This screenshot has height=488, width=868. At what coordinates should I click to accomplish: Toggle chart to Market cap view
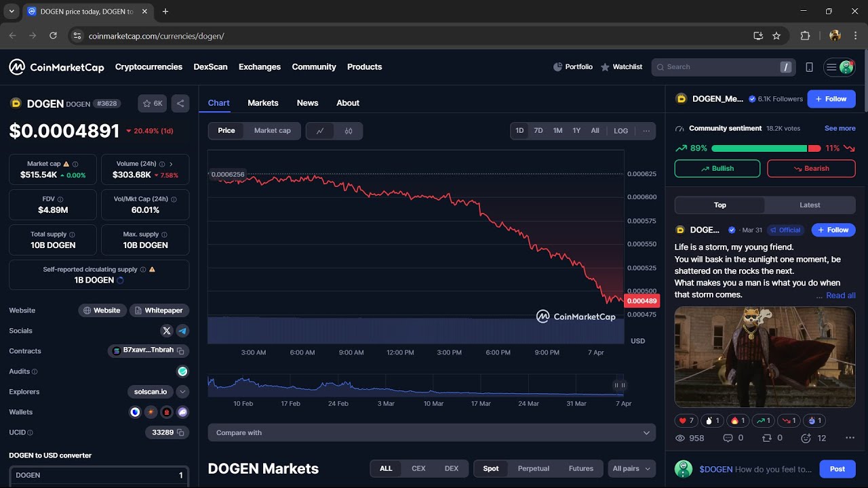click(273, 131)
